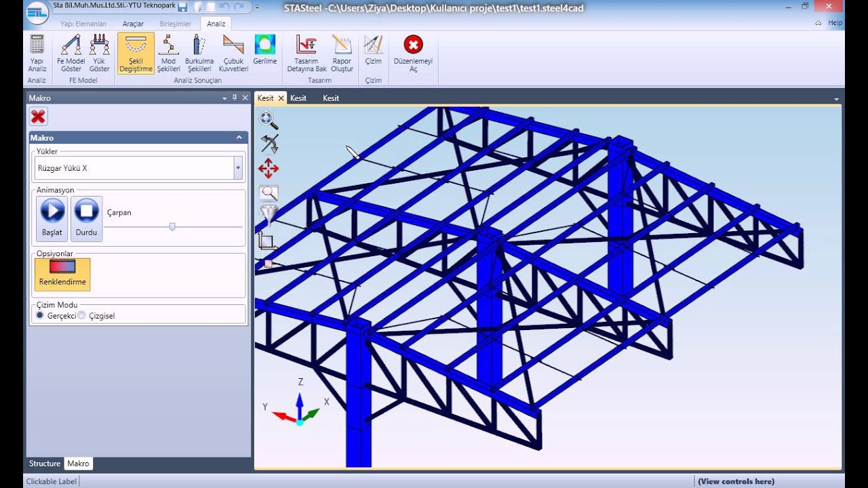Stop animation with Durdu
Image resolution: width=868 pixels, height=488 pixels.
(86, 218)
